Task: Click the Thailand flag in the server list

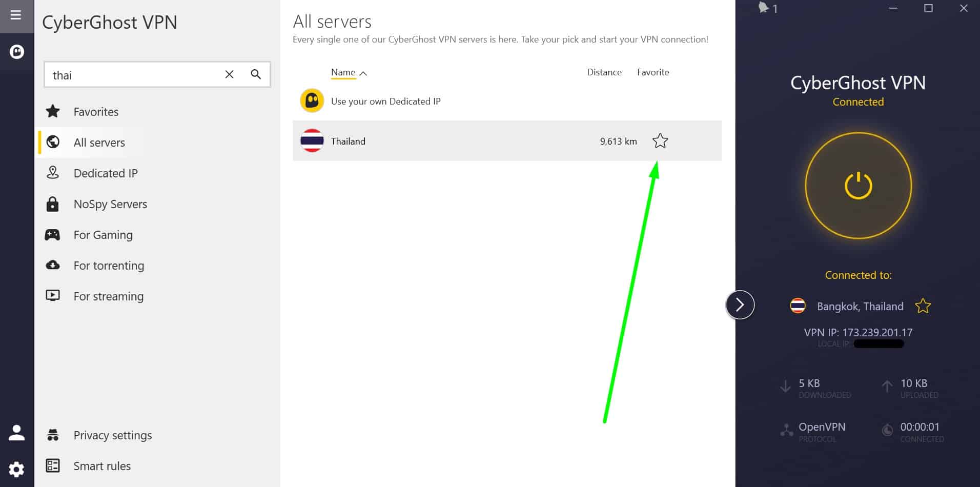Action: [312, 141]
